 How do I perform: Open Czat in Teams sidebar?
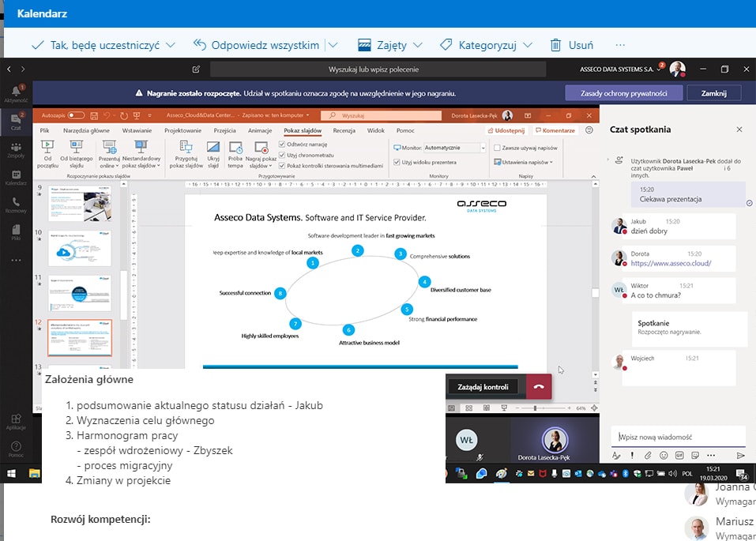(16, 121)
